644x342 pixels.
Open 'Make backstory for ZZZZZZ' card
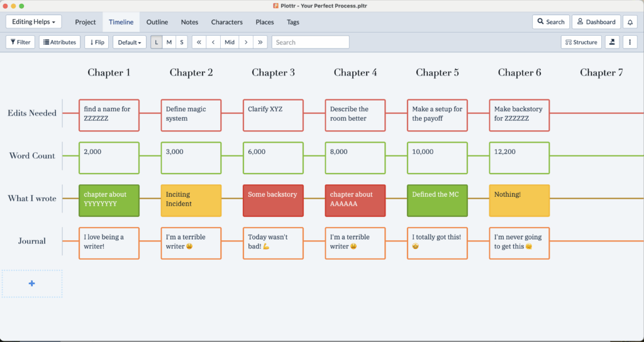519,115
